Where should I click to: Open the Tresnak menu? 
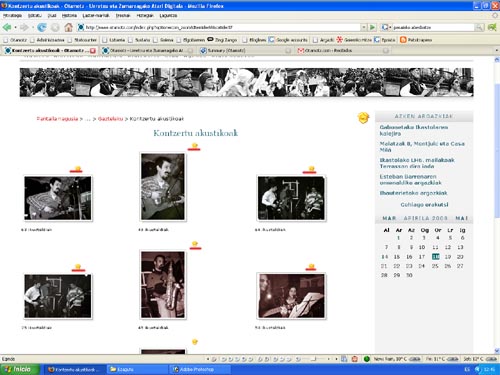123,15
